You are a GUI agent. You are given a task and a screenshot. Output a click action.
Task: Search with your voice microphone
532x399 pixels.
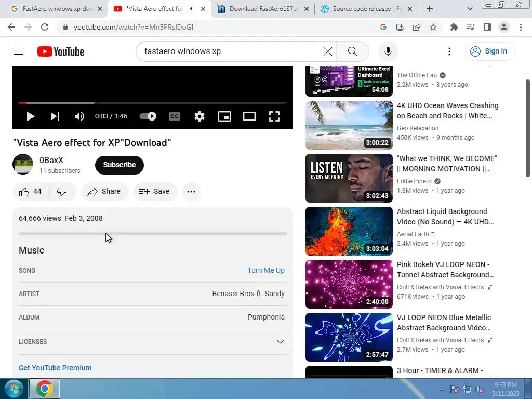pos(388,51)
